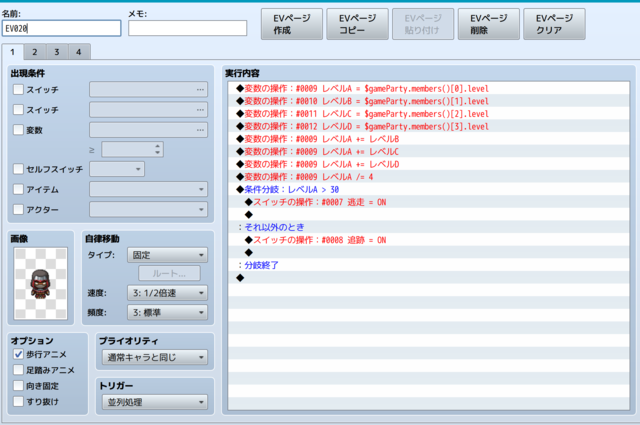Viewport: 640px width, 425px height.
Task: Select the command line #0012 レベルD = members()[3].level
Action: 429,126
